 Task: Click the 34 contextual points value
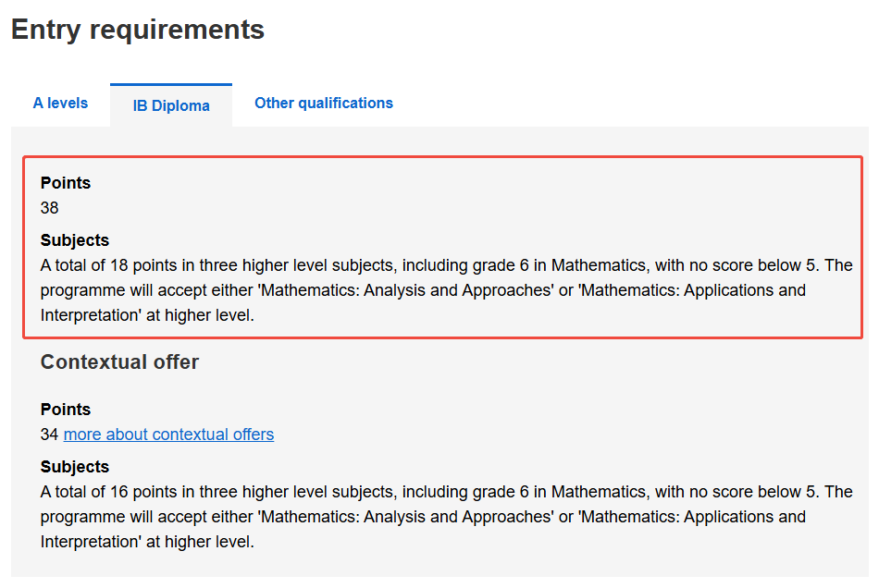pyautogui.click(x=49, y=435)
